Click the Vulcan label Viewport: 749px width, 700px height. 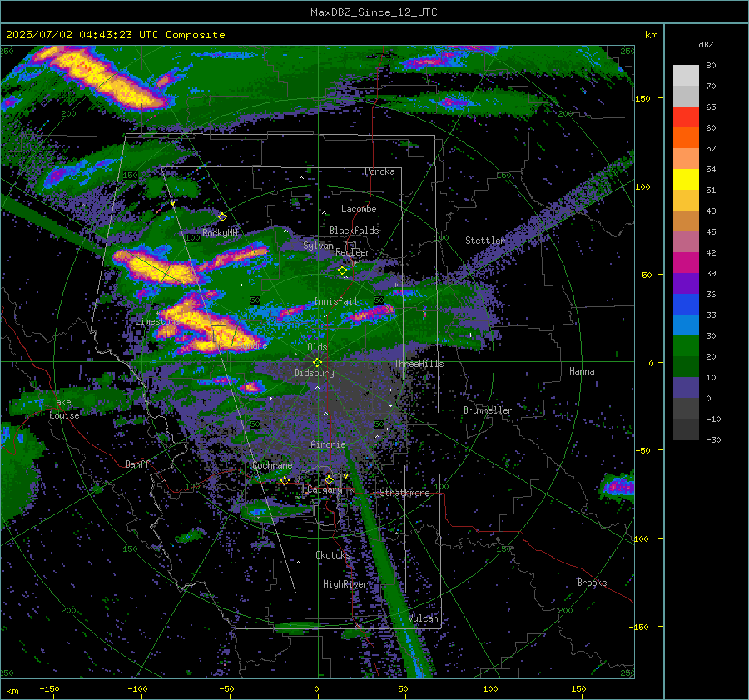click(424, 618)
